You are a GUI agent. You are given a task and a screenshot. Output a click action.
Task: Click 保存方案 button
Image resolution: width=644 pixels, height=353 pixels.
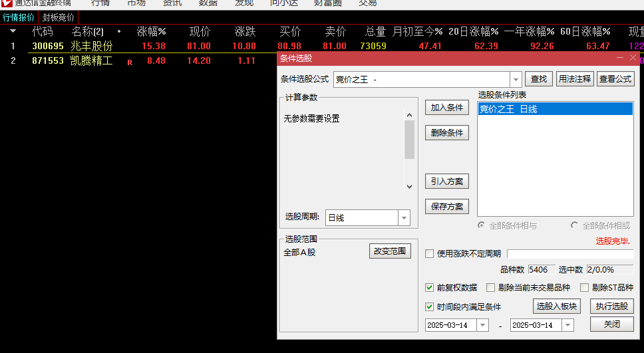(x=447, y=207)
